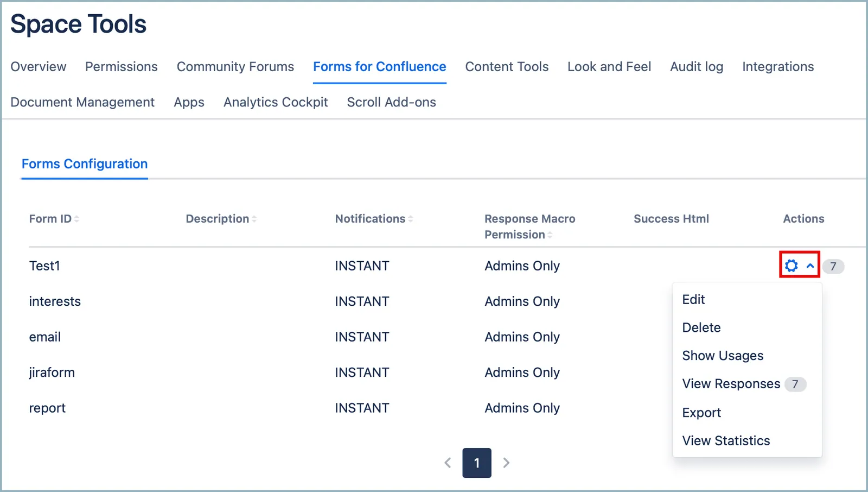Go to the Integrations tab
Viewport: 868px width, 492px height.
point(778,67)
